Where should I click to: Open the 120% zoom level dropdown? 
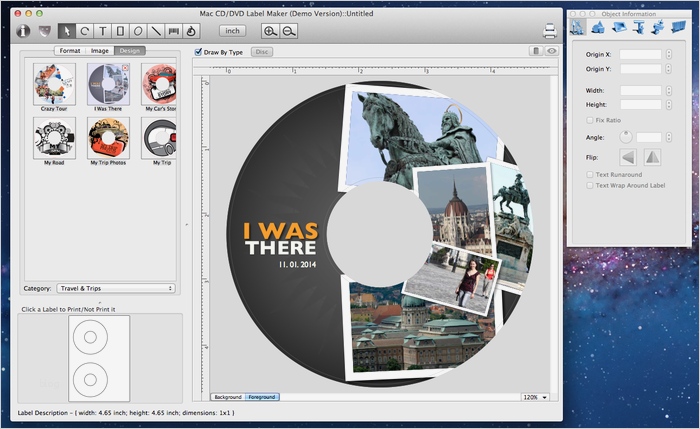click(x=535, y=397)
